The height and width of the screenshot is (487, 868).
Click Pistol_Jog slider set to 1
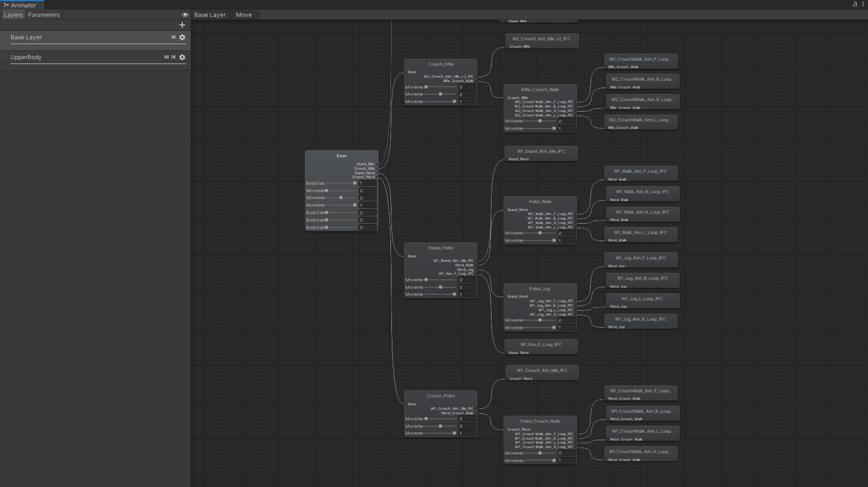point(539,328)
